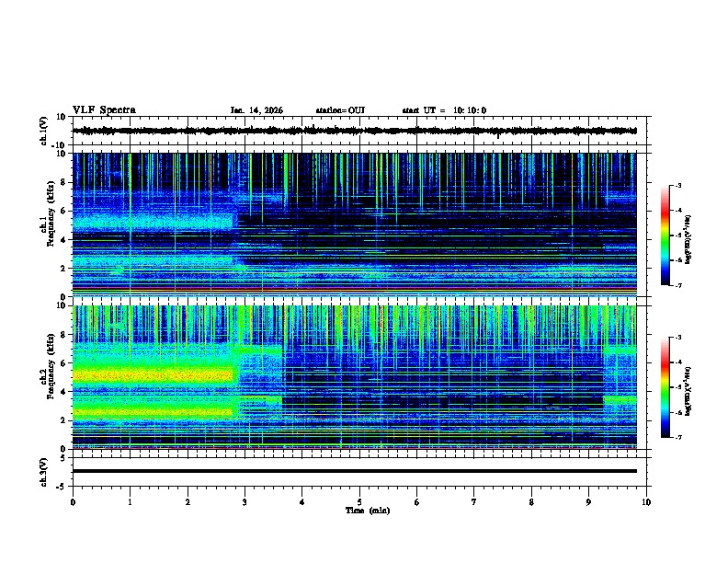Click the "ch.1(V)" axis label

[x=44, y=131]
